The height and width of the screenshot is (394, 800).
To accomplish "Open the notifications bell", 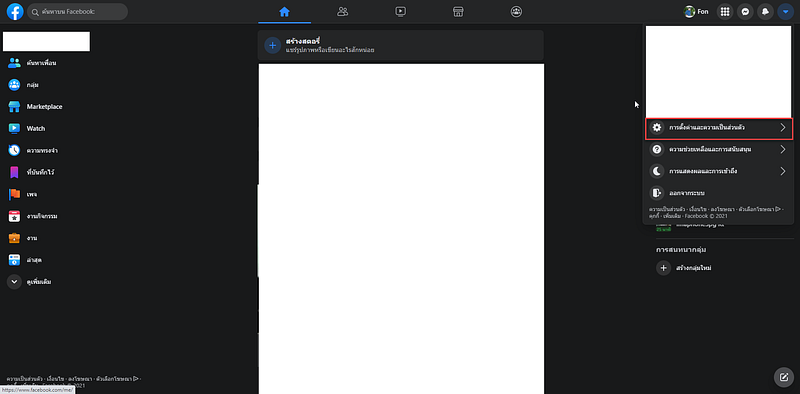I will (x=765, y=11).
